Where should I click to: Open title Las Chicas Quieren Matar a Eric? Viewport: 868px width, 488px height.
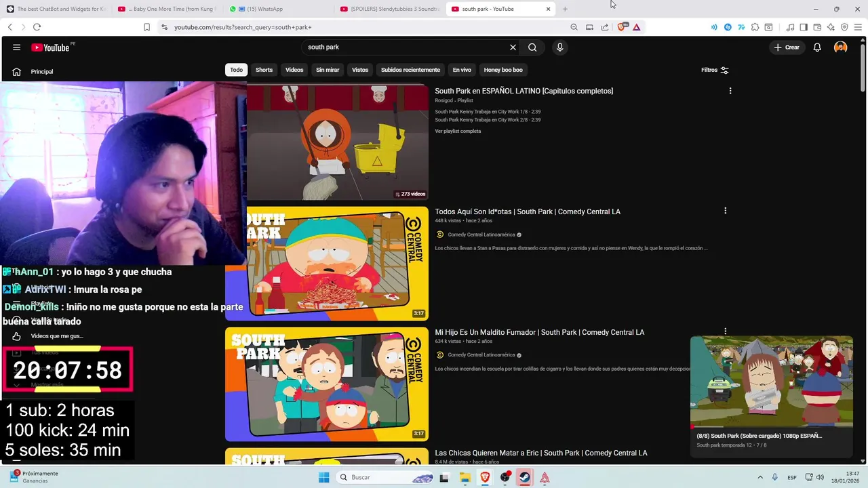coord(541,453)
